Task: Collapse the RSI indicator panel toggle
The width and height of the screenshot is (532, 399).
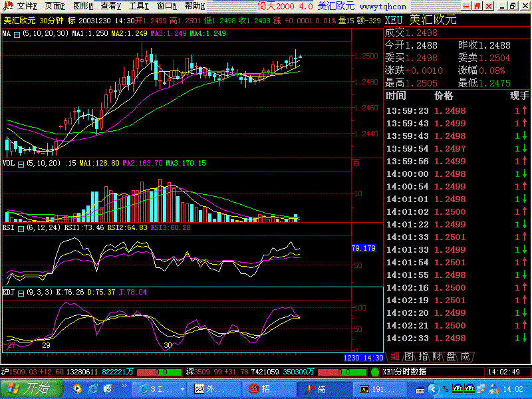Action: (21, 229)
